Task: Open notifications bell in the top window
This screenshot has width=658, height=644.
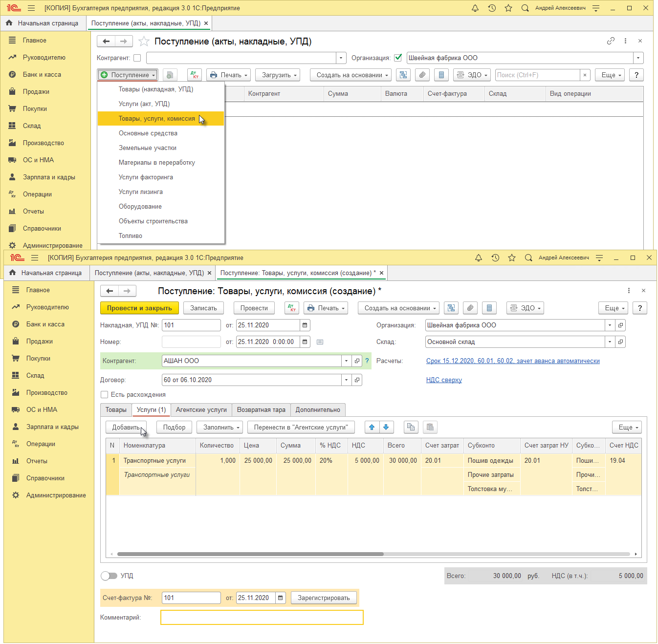Action: (x=475, y=8)
